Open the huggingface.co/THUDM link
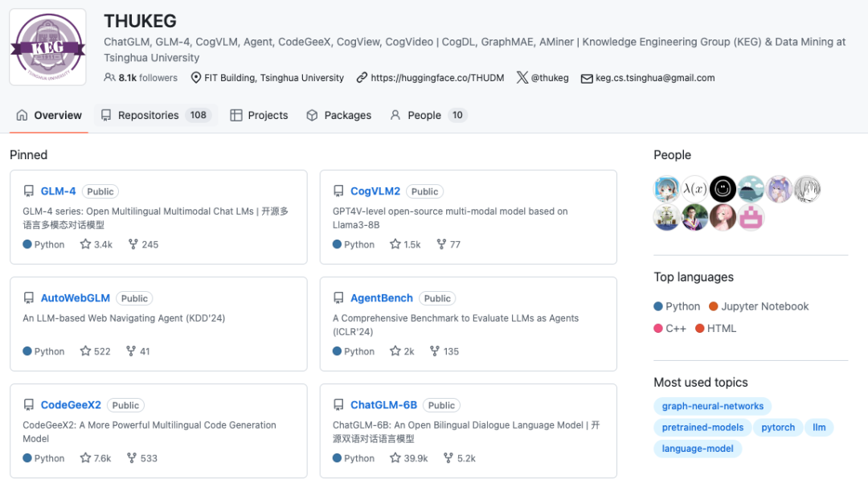 437,77
